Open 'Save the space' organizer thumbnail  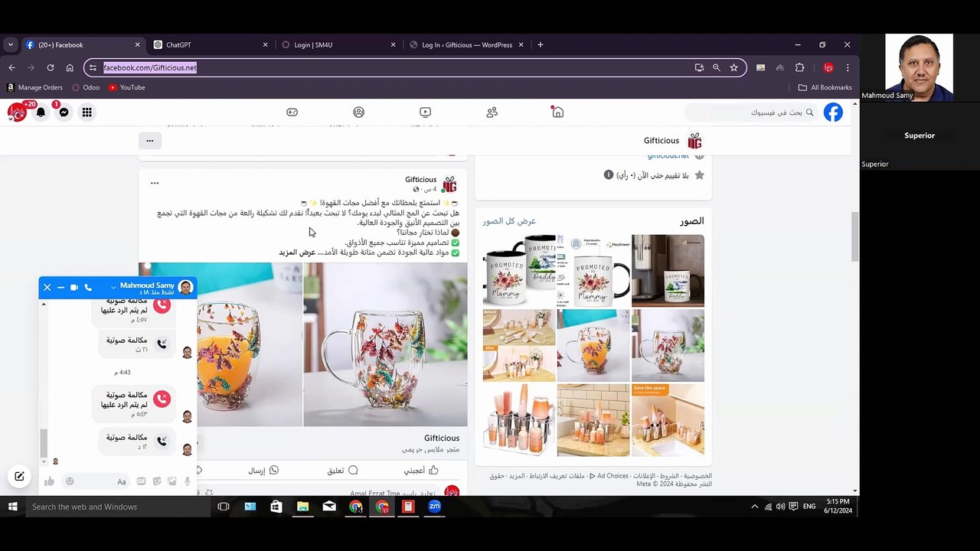pos(668,420)
